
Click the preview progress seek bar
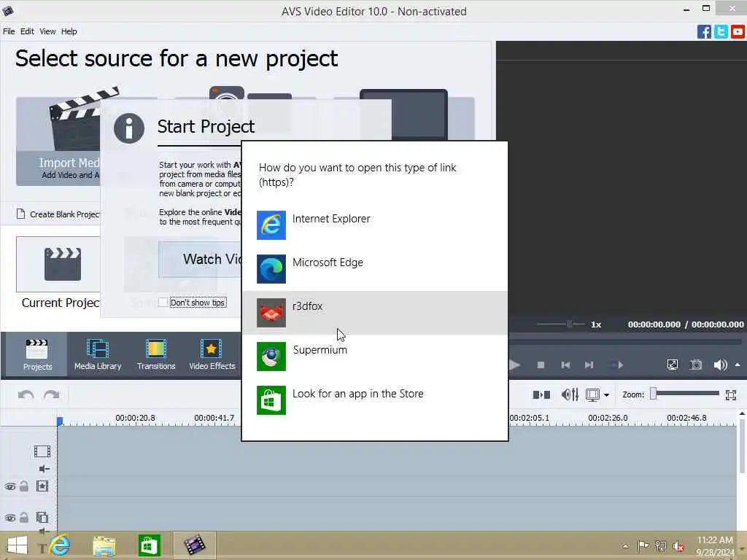624,342
